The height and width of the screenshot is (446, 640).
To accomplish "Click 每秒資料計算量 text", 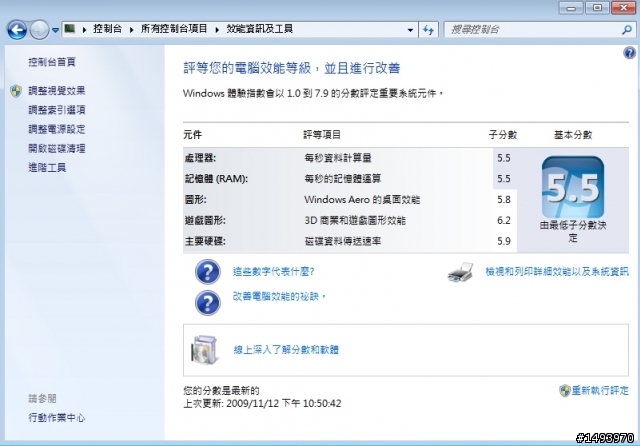I will pyautogui.click(x=338, y=158).
